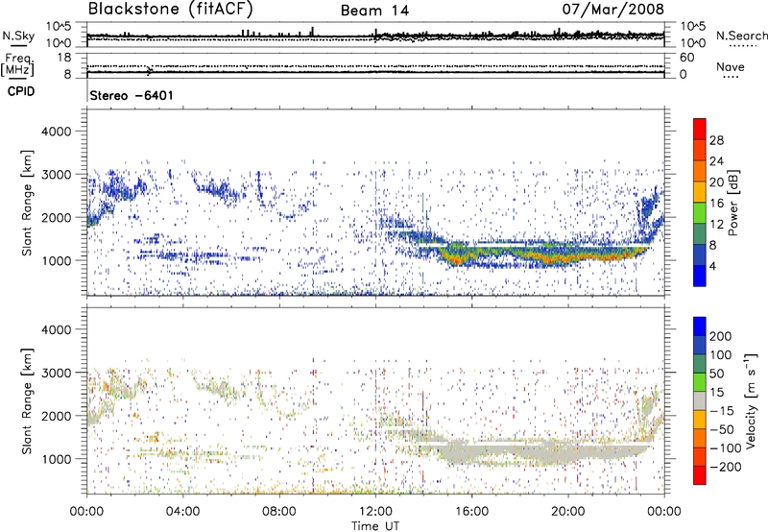Click the '50' tick on velocity colorbar
This screenshot has width=768, height=532.
coord(716,374)
